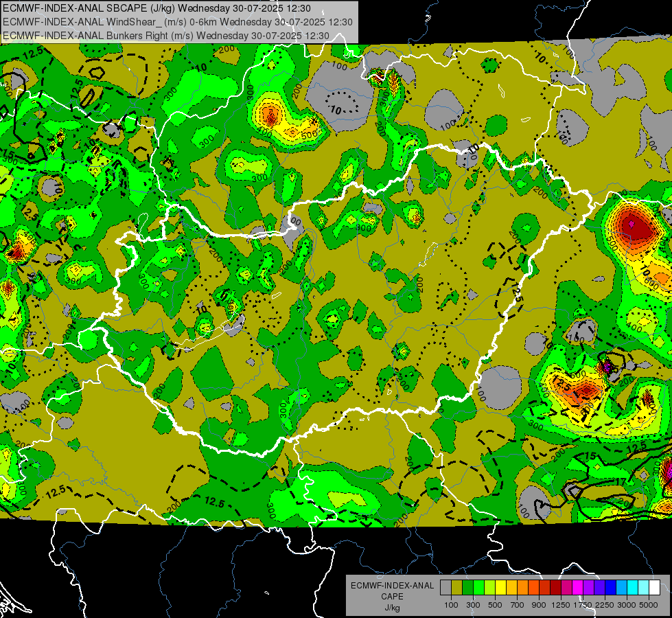The image size is (672, 618).
Task: Pick the amber swatch above 700
Action: [511, 588]
